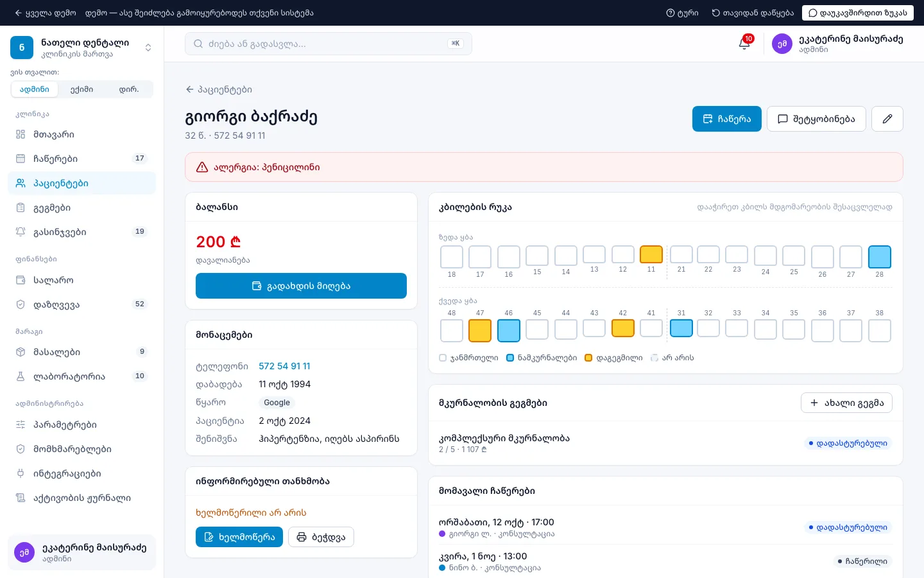Open the დადასტურებული status of the treatment plan
This screenshot has width=924, height=578.
click(x=848, y=443)
